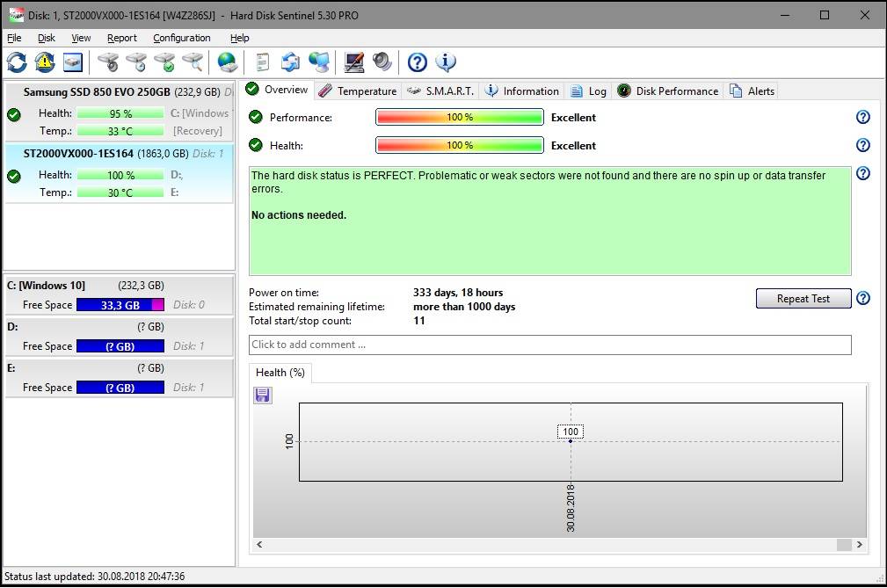Click help icon beside the Performance bar
Screen dimensions: 887x588
click(862, 117)
